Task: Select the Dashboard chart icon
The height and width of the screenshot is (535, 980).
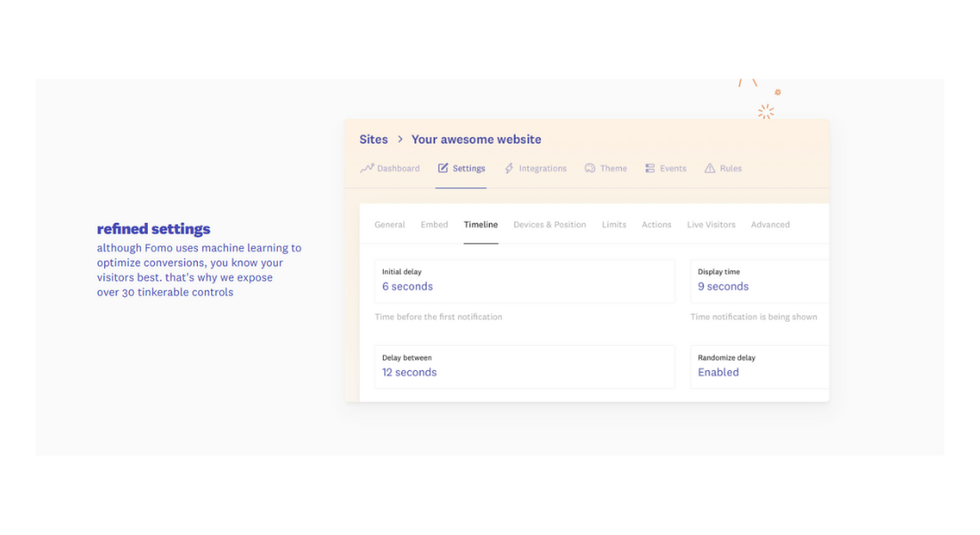Action: [367, 168]
